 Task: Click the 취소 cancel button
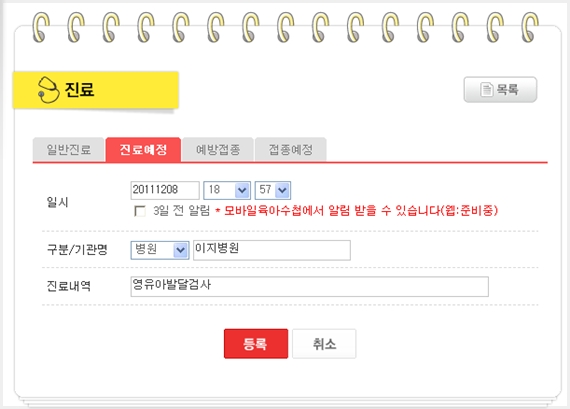324,344
